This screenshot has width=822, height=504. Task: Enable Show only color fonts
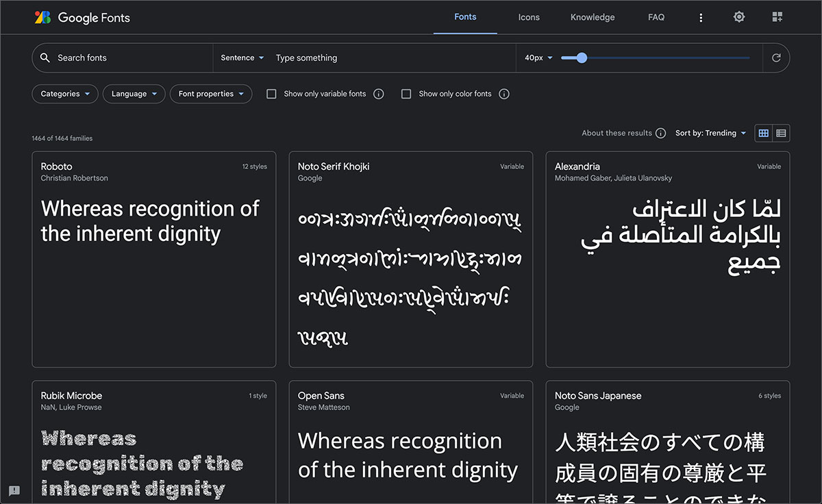406,94
